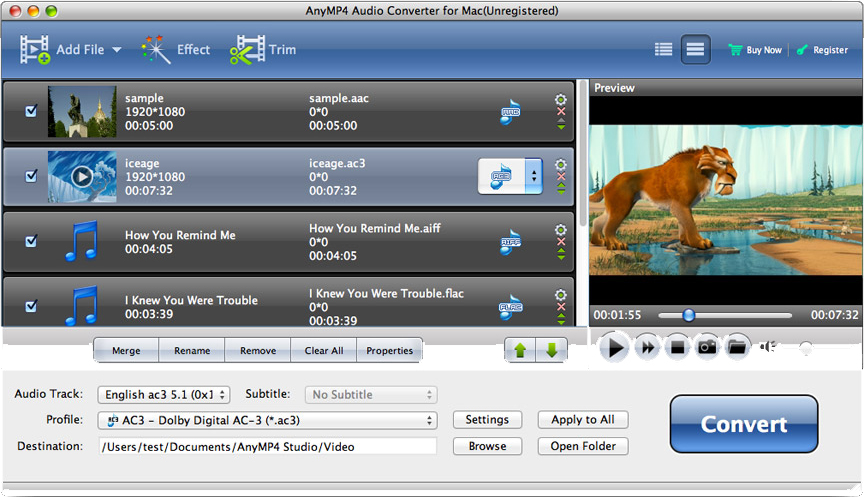Select the sample video thumbnail
Viewport: 864px width, 497px height.
click(82, 111)
